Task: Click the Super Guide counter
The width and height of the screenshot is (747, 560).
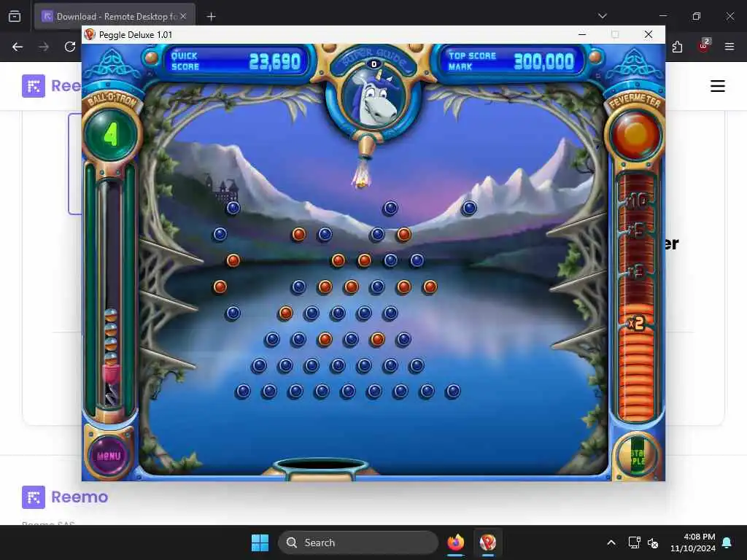Action: click(x=374, y=64)
